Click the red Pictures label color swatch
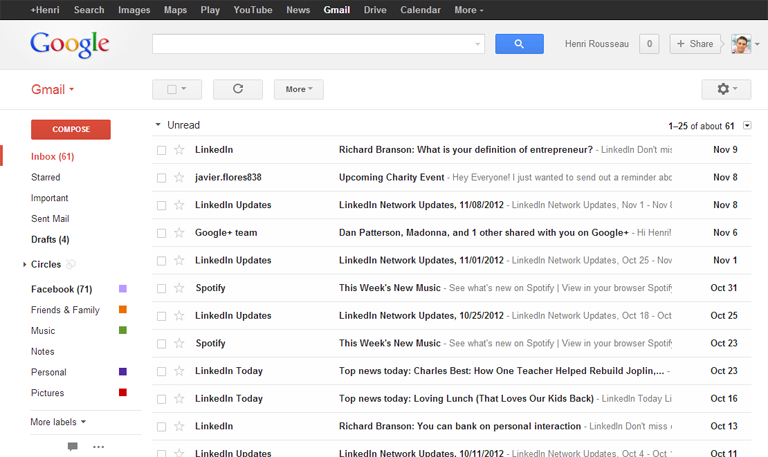This screenshot has height=457, width=768. click(123, 392)
